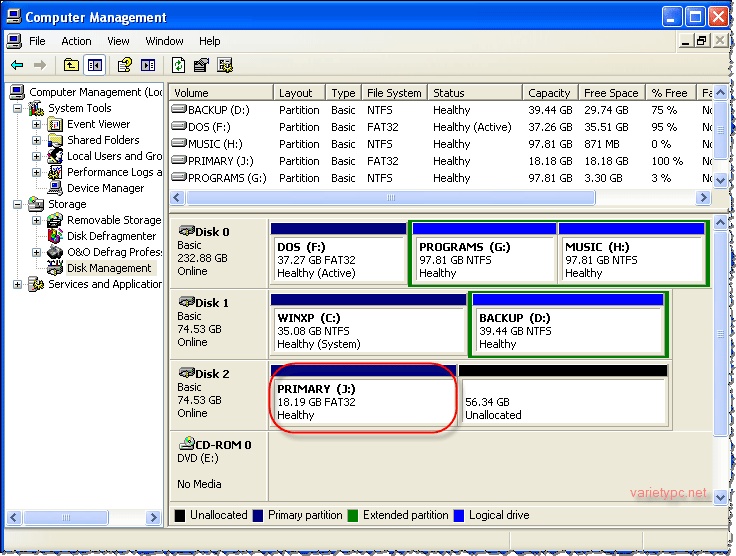Click the Help question-mark toolbar icon
This screenshot has width=736, height=556.
tap(124, 65)
